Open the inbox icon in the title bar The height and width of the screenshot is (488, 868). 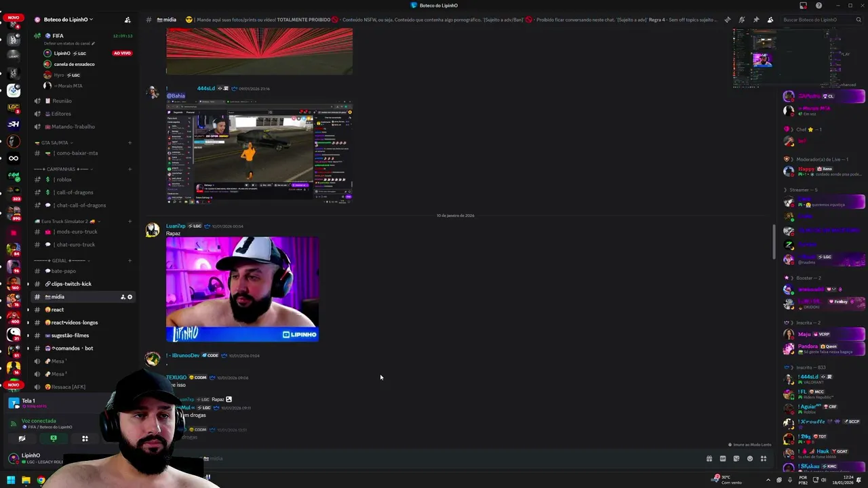[x=804, y=5]
